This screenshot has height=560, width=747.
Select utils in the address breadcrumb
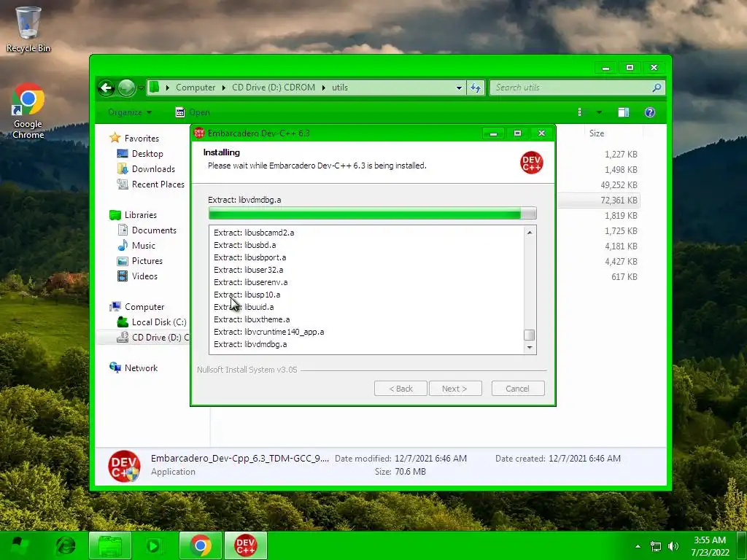click(x=340, y=87)
